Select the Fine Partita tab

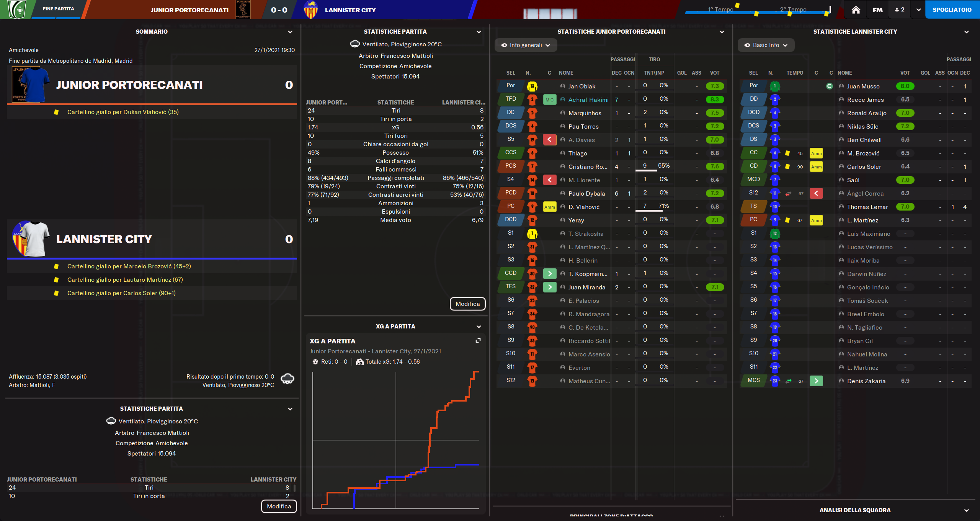point(58,9)
